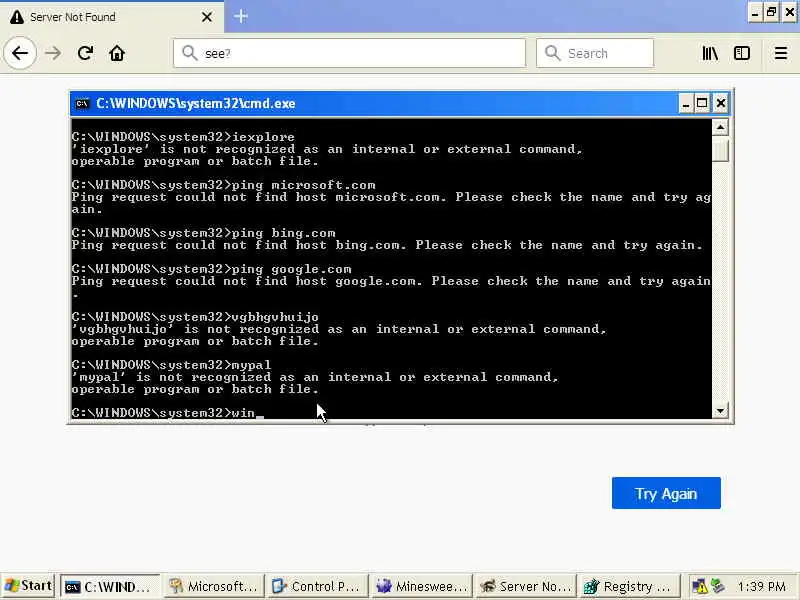Click the 'ping bing.com' command line
The image size is (800, 600).
tap(204, 233)
